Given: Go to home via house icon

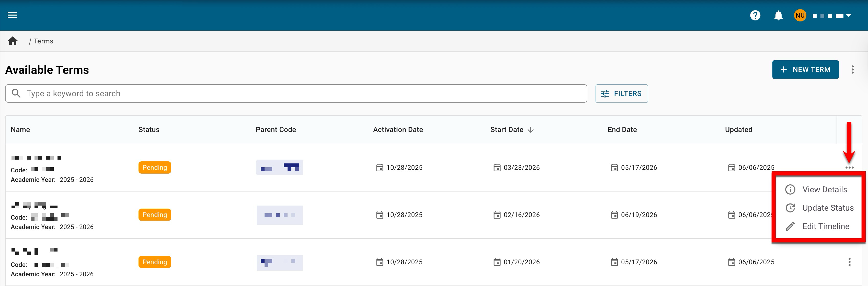Looking at the screenshot, I should pos(13,41).
